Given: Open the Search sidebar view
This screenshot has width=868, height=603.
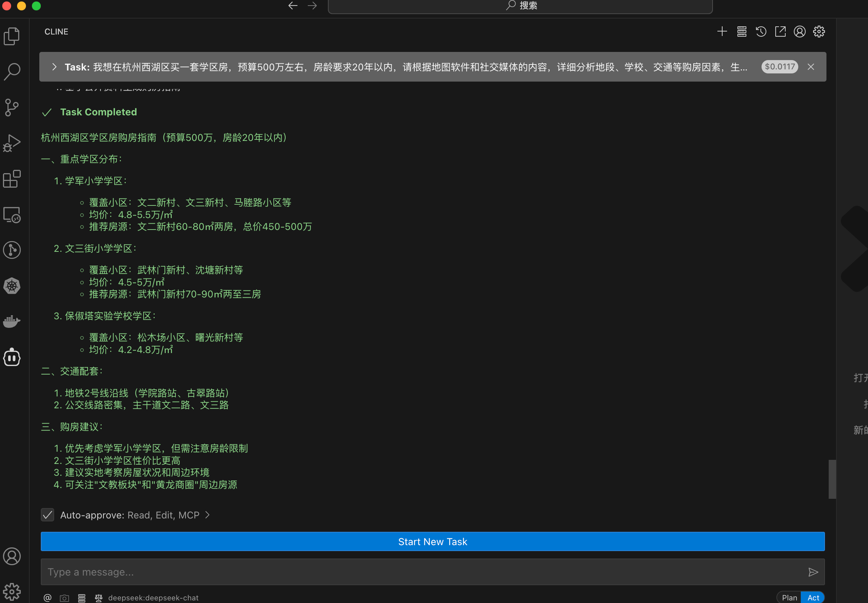Looking at the screenshot, I should [12, 72].
